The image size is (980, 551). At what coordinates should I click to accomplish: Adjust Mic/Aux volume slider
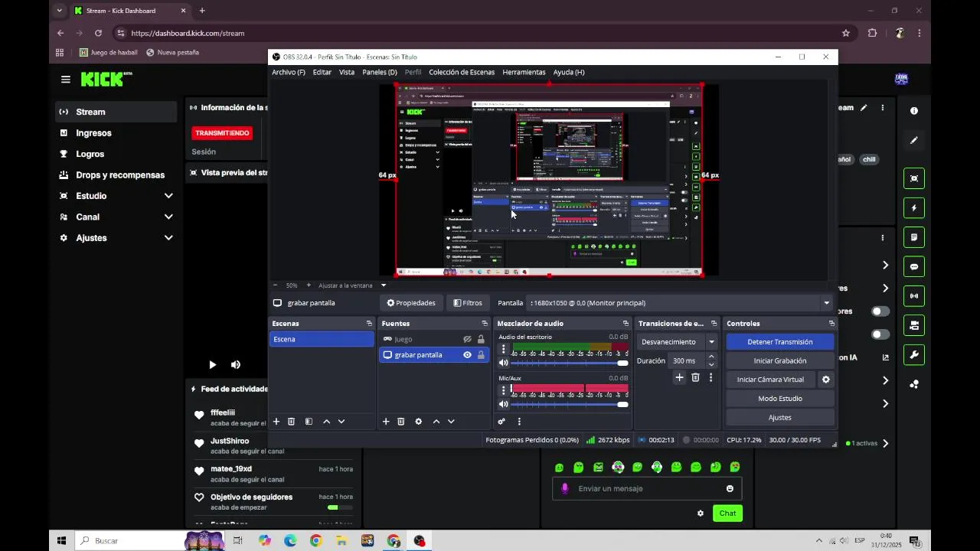pyautogui.click(x=570, y=404)
